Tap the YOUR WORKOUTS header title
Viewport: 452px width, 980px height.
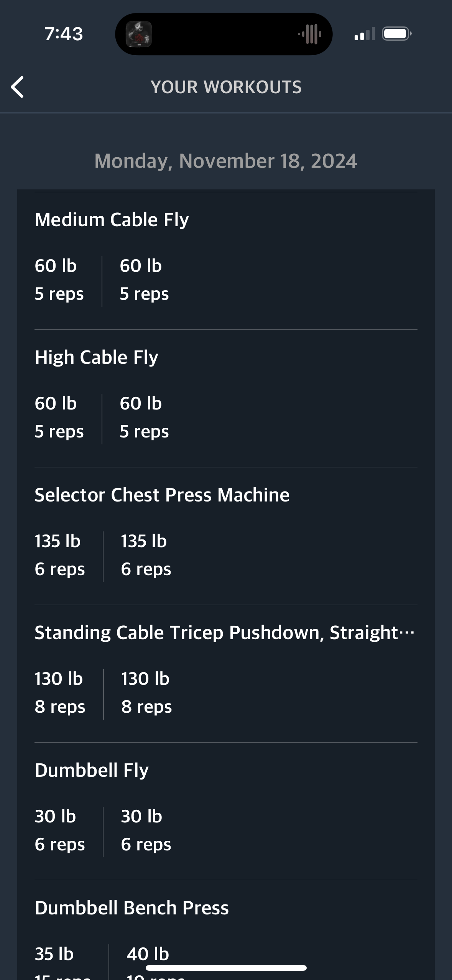226,87
